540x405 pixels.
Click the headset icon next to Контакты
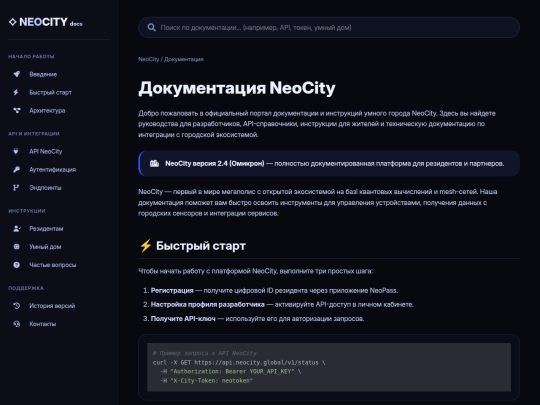coord(17,324)
